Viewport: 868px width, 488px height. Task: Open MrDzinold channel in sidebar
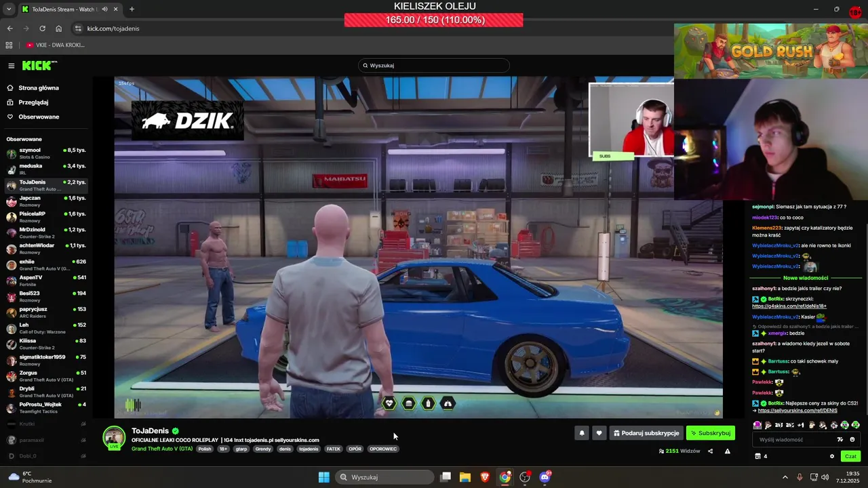tap(46, 232)
